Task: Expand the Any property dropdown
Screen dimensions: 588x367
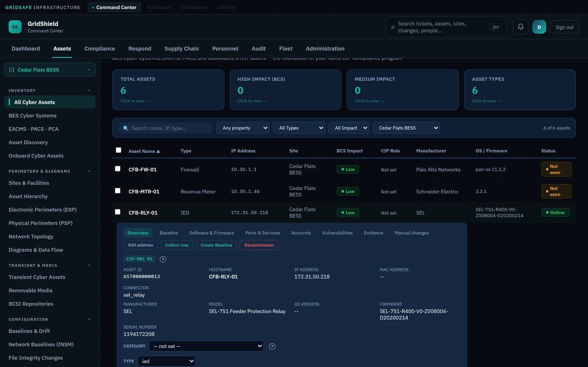Action: pos(243,128)
